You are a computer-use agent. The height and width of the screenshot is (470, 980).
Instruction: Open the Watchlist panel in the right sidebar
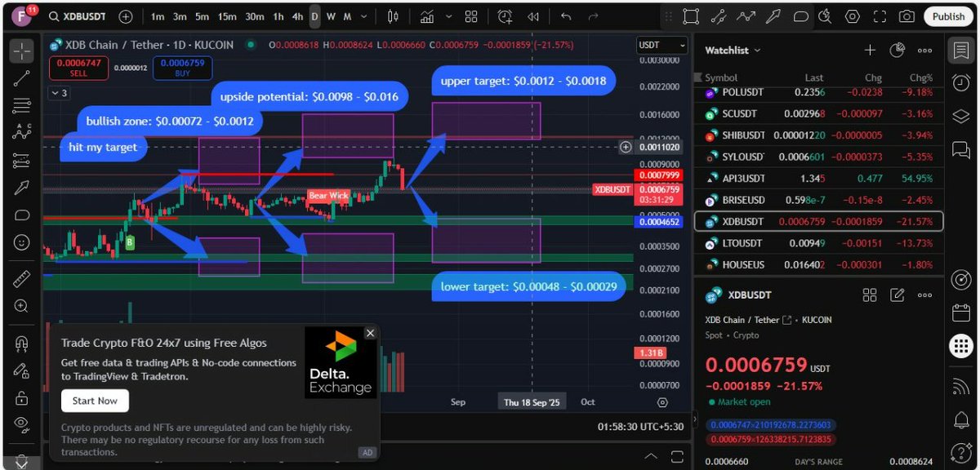960,51
